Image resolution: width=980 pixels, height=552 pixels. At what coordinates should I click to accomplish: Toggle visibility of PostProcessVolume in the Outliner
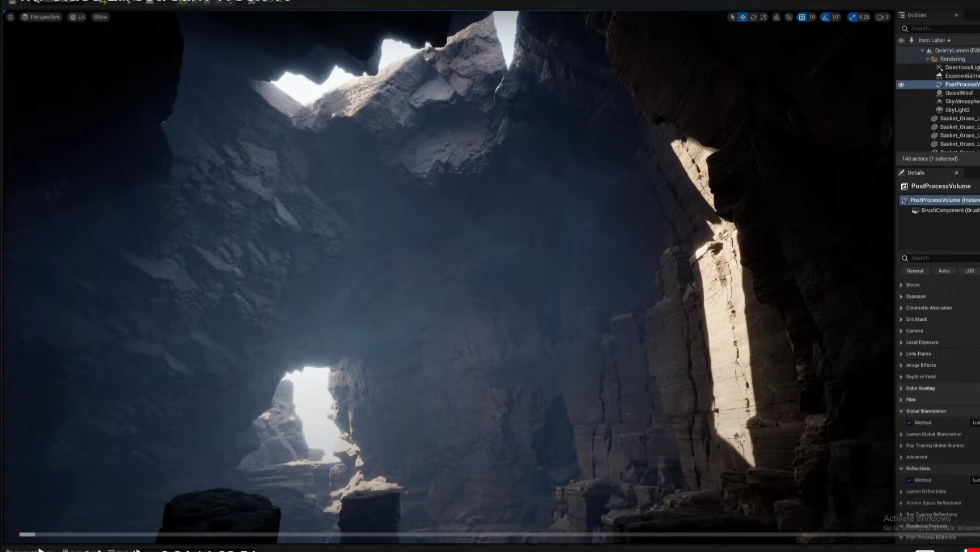tap(901, 84)
